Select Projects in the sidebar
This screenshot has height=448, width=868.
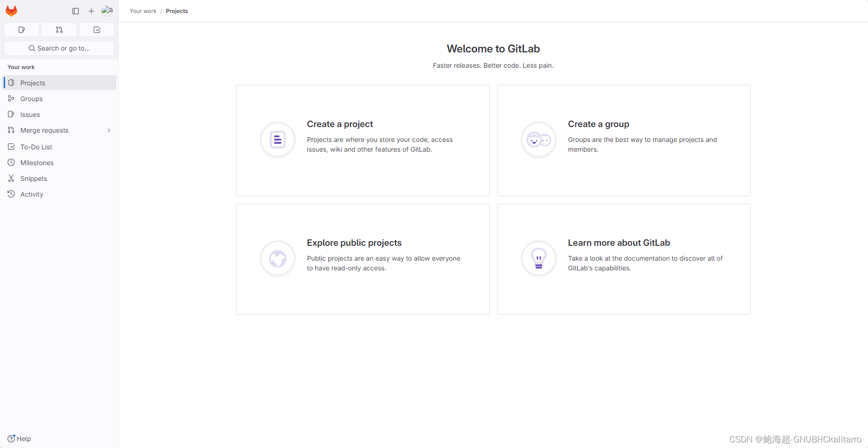pos(60,83)
